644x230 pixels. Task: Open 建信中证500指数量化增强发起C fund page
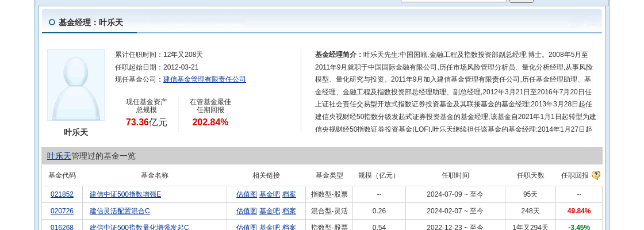point(139,227)
